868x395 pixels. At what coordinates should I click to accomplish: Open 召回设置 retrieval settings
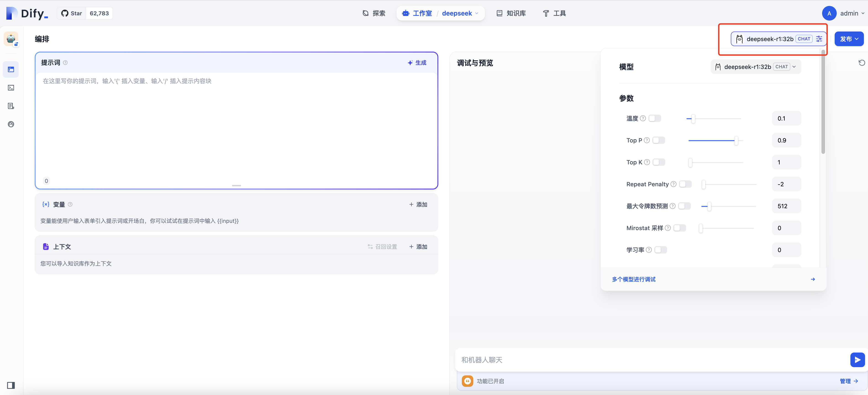click(382, 247)
